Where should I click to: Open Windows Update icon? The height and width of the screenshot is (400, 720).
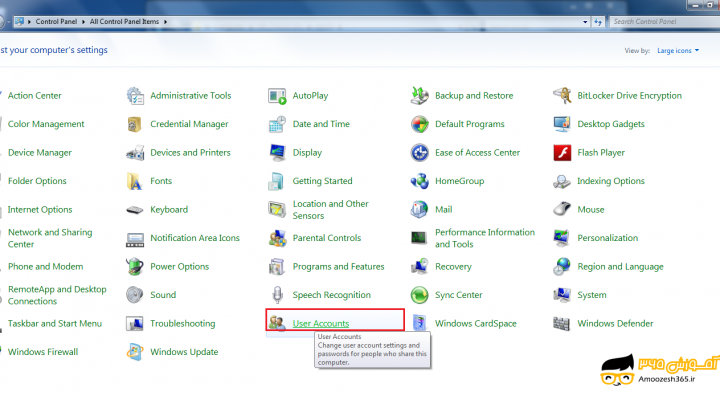point(135,352)
